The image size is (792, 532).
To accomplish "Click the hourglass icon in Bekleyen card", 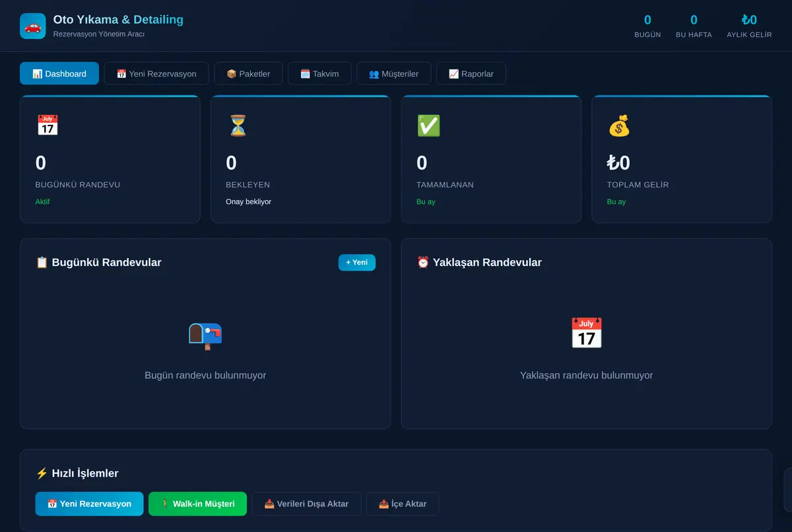I will pos(238,125).
